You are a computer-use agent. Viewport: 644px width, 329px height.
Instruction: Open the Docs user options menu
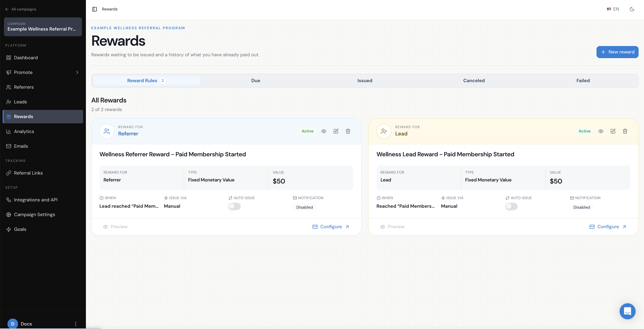(76, 324)
